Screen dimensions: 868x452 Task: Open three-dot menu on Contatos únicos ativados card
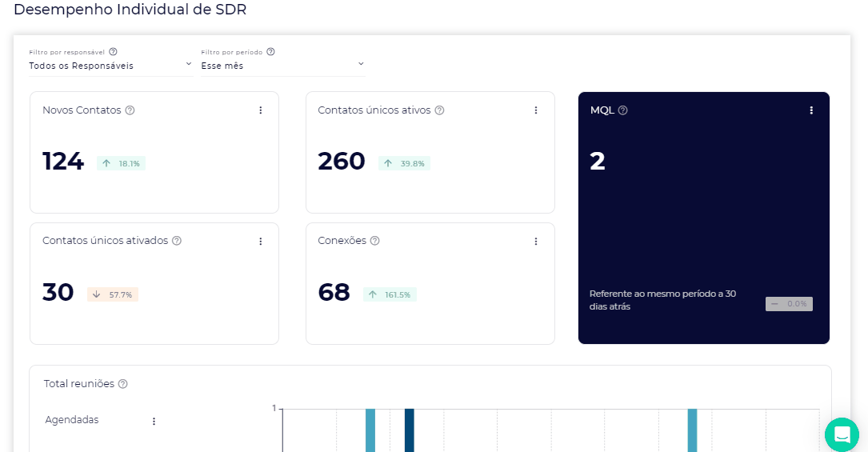pos(260,241)
